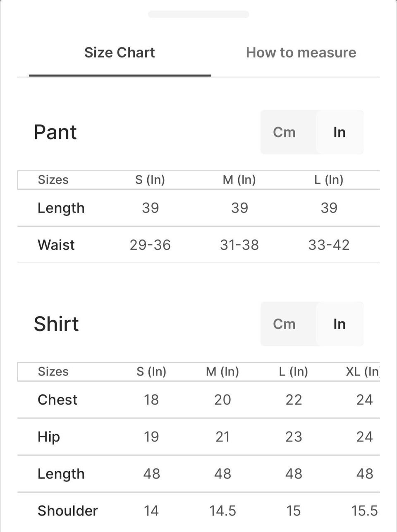This screenshot has height=532, width=397.
Task: Click the Pant waist value 33-42
Action: 329,245
